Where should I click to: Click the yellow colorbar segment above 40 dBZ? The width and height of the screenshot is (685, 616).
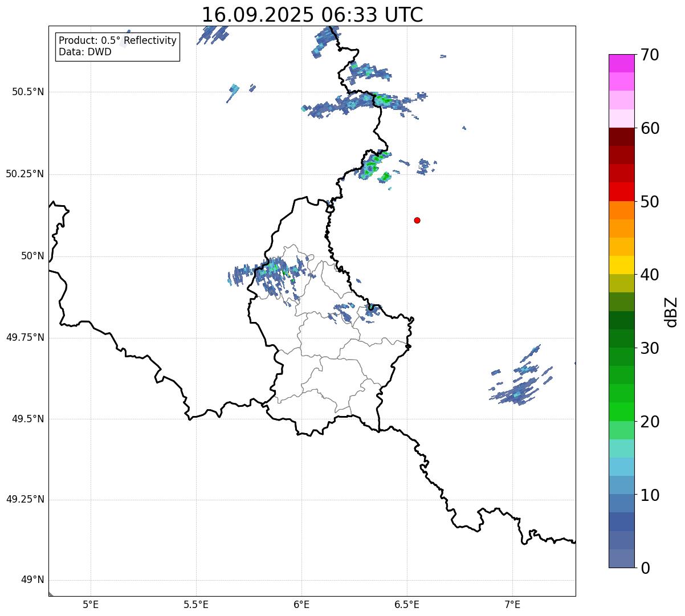pos(622,265)
